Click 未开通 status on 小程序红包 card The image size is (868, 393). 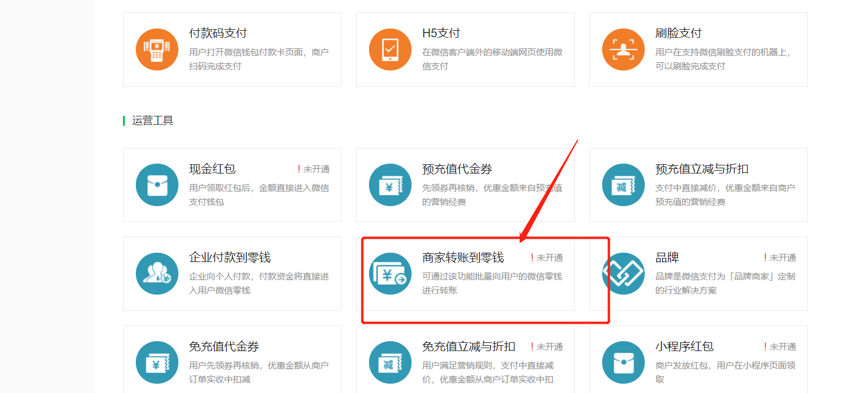780,347
